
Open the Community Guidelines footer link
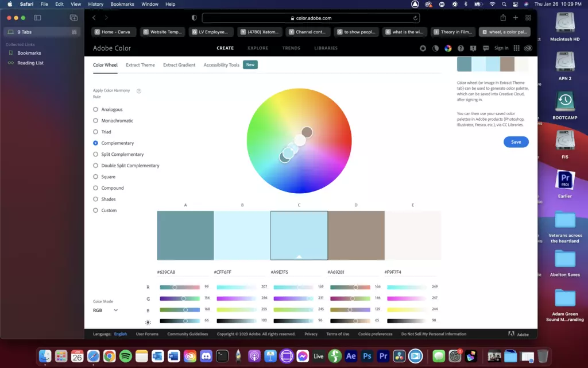(188, 334)
